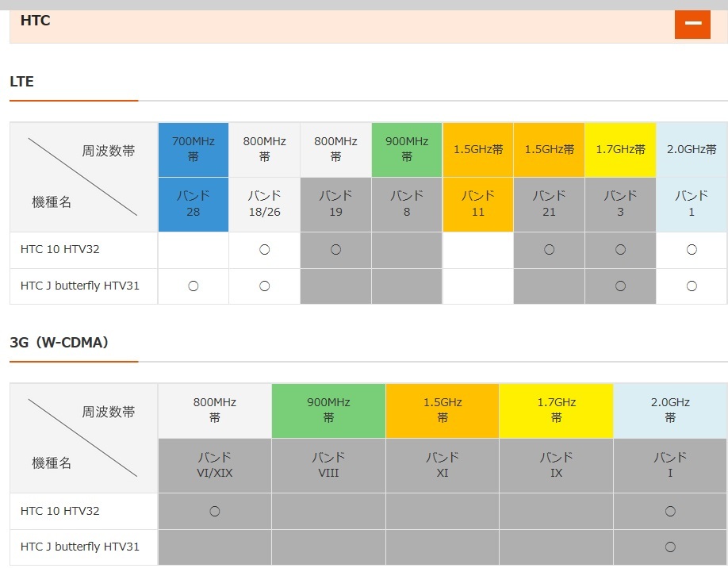Click the HTC J butterfly HTV31 label in the 3G table
The width and height of the screenshot is (728, 568).
click(80, 547)
